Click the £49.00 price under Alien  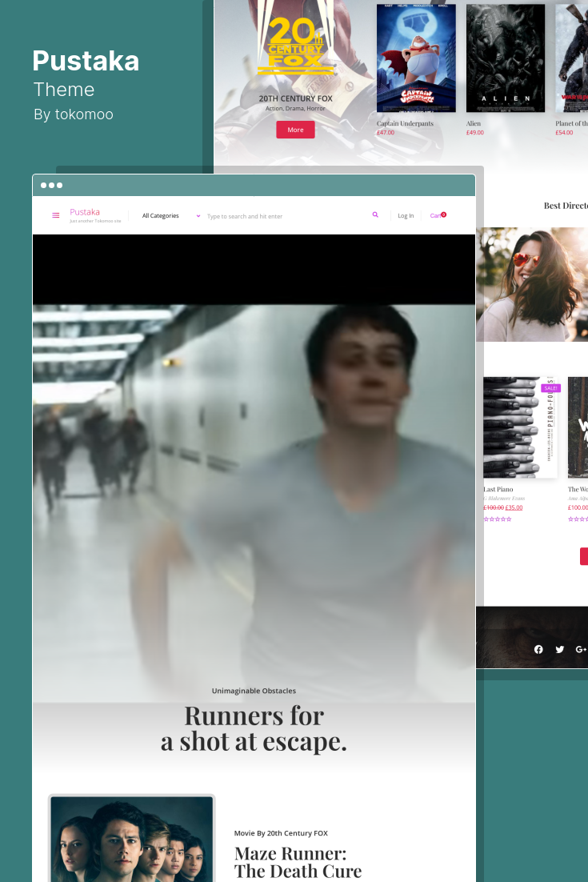(x=475, y=133)
